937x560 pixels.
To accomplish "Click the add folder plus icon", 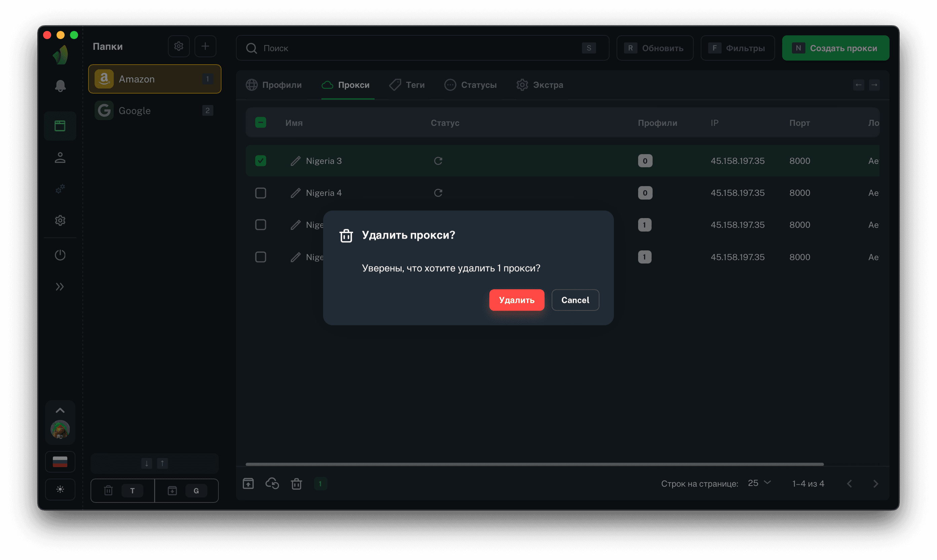I will 205,46.
